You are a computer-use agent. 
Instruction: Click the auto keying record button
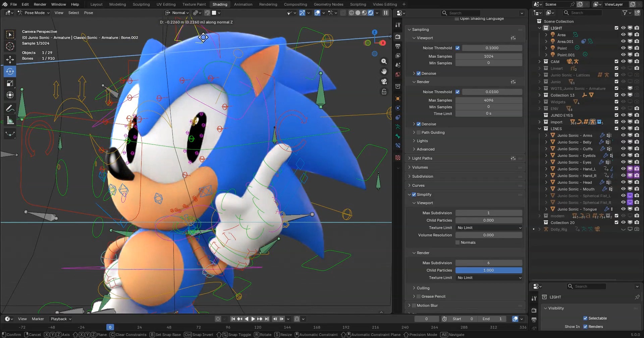[x=218, y=319]
